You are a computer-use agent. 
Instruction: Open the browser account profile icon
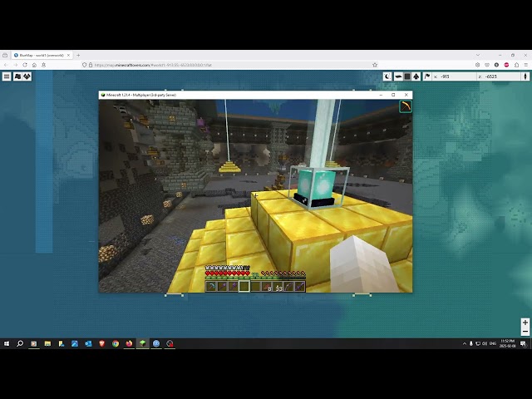tap(43, 65)
